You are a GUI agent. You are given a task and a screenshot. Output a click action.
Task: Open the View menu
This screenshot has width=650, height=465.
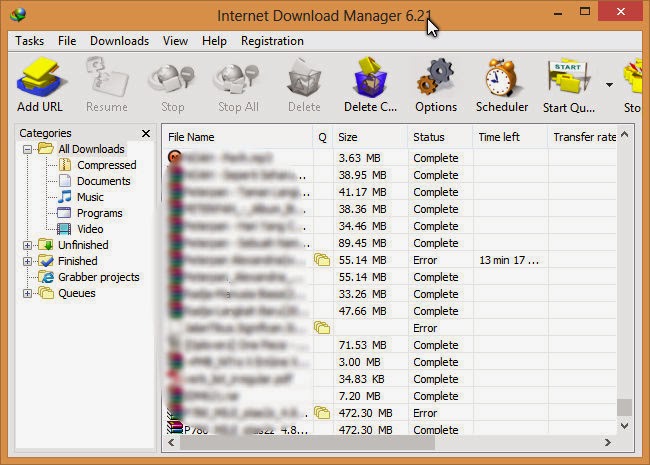coord(175,41)
